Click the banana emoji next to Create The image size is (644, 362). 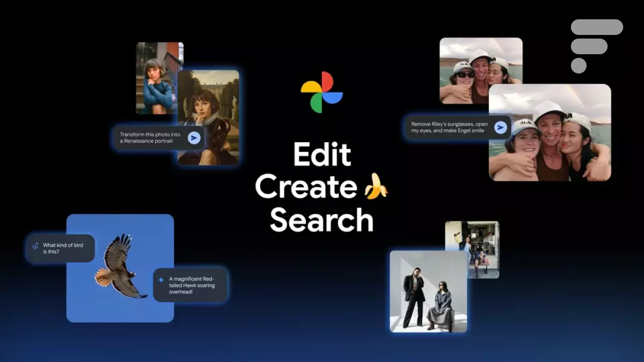pyautogui.click(x=376, y=187)
